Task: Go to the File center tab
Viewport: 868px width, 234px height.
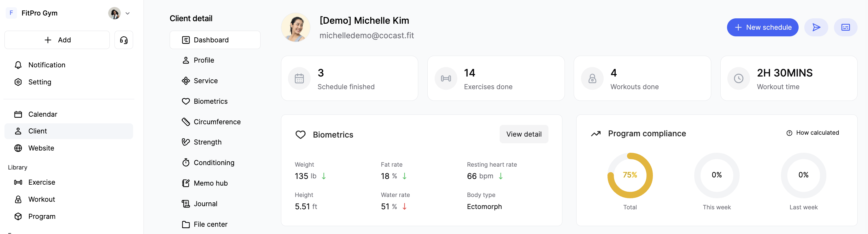Action: (210, 225)
